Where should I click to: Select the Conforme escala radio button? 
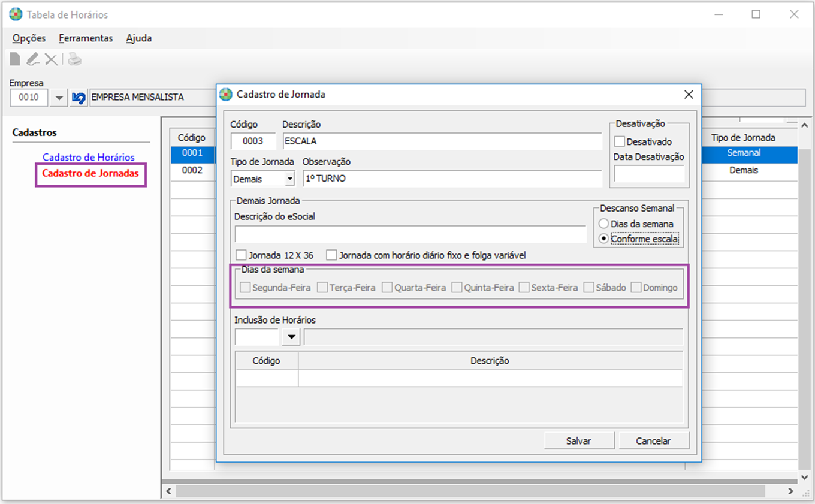[x=604, y=239]
